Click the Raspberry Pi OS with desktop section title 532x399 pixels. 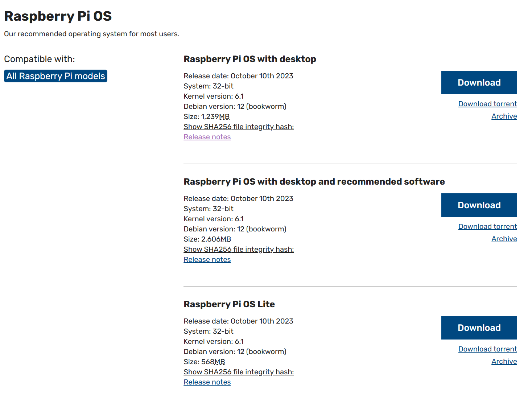pyautogui.click(x=249, y=59)
